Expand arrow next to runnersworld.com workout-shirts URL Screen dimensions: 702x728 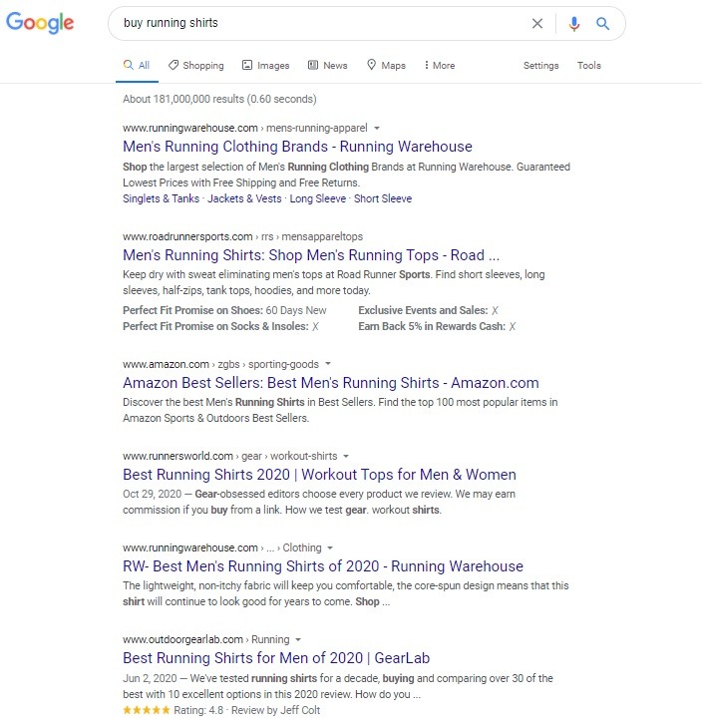(346, 456)
